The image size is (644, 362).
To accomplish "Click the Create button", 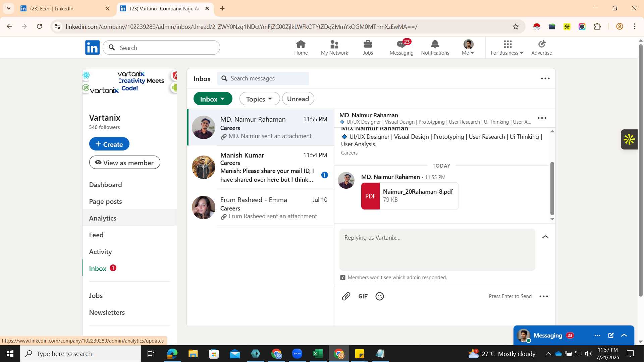I will [x=109, y=144].
